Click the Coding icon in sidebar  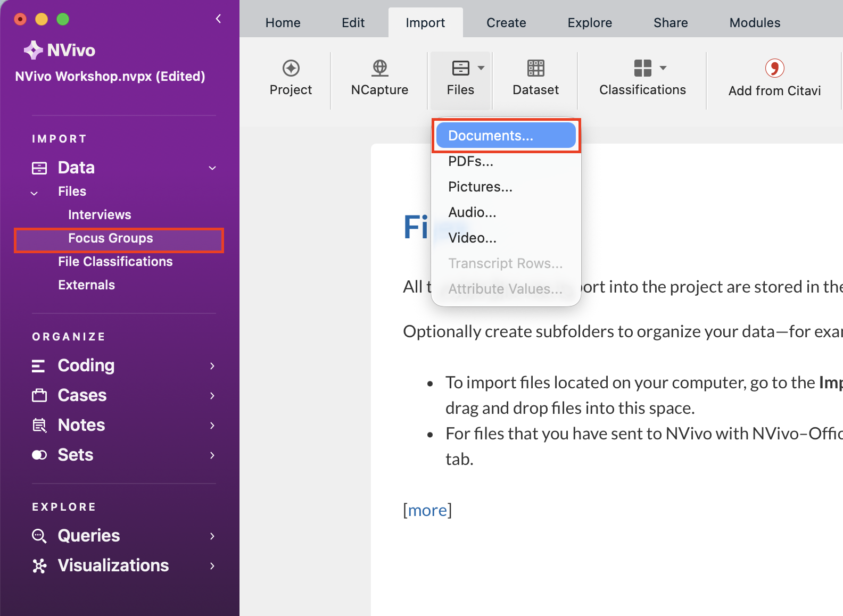pos(38,366)
